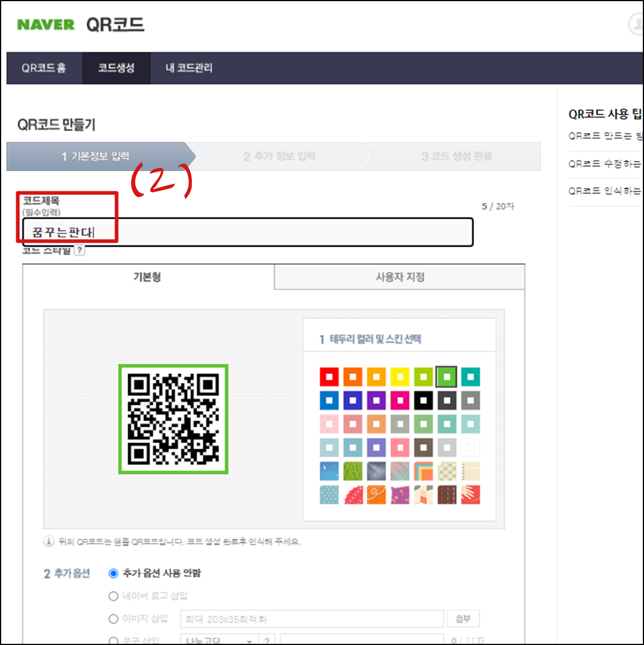Pick the white border color swatch
Image resolution: width=644 pixels, height=645 pixels.
click(x=471, y=448)
